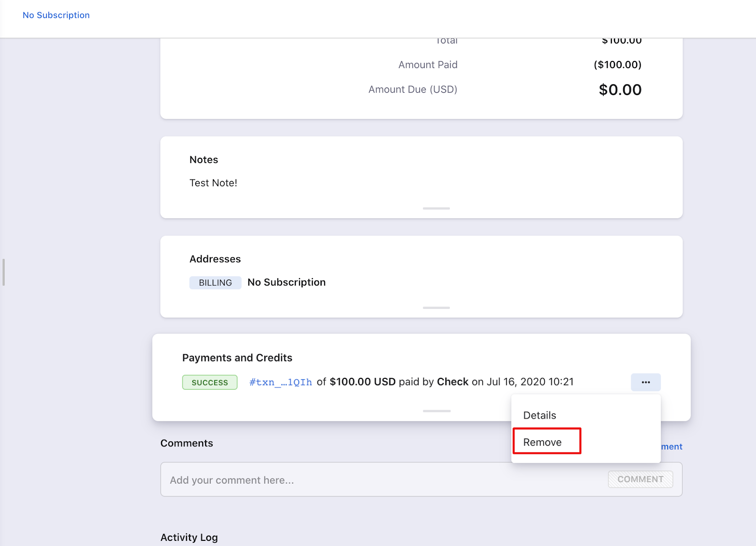Expand the Addresses card via bottom handle
Viewport: 756px width, 546px height.
click(436, 307)
